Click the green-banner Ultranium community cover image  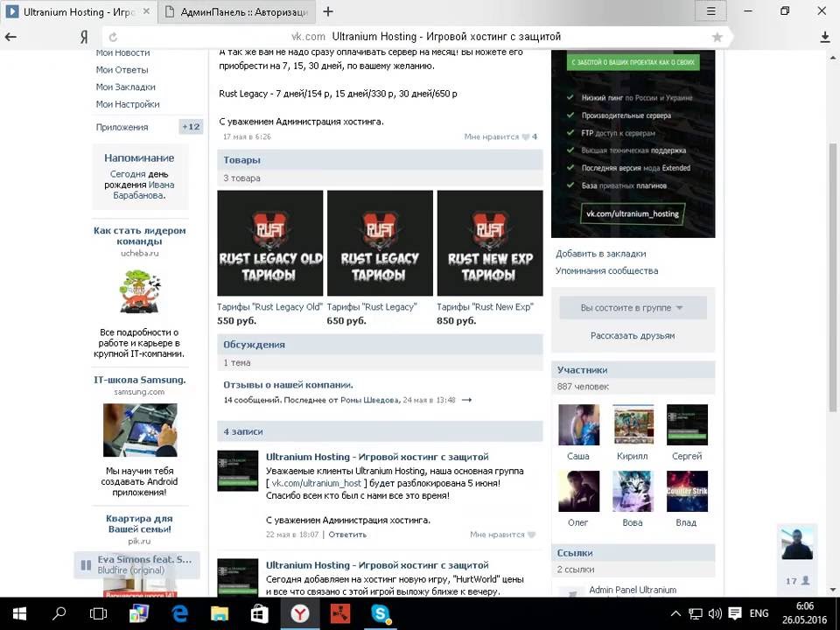pyautogui.click(x=633, y=143)
